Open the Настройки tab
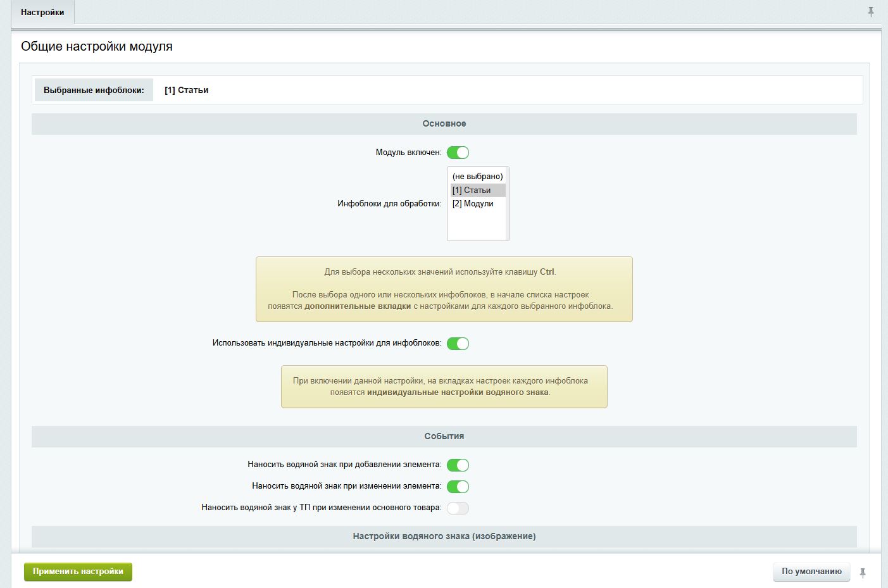This screenshot has width=888, height=588. [x=42, y=13]
